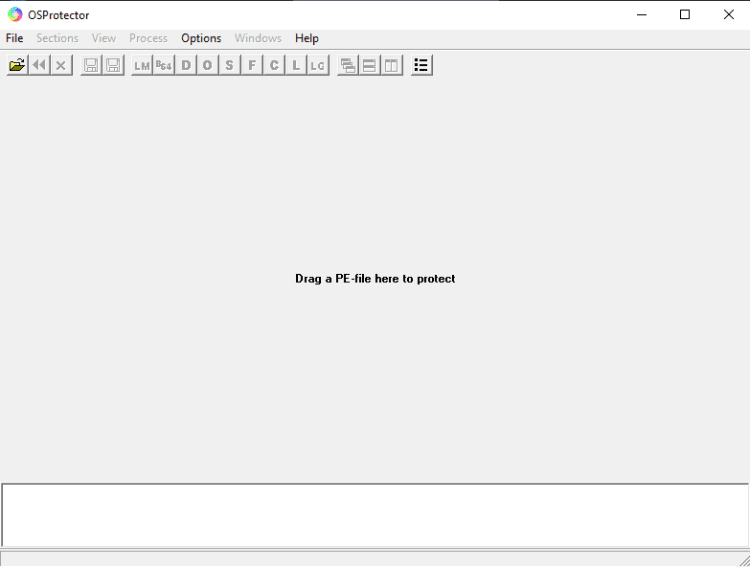
Task: Open the File menu
Action: pyautogui.click(x=14, y=38)
